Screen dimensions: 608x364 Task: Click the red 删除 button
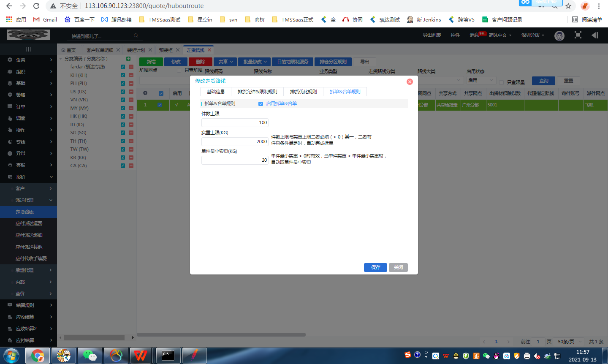coord(201,62)
